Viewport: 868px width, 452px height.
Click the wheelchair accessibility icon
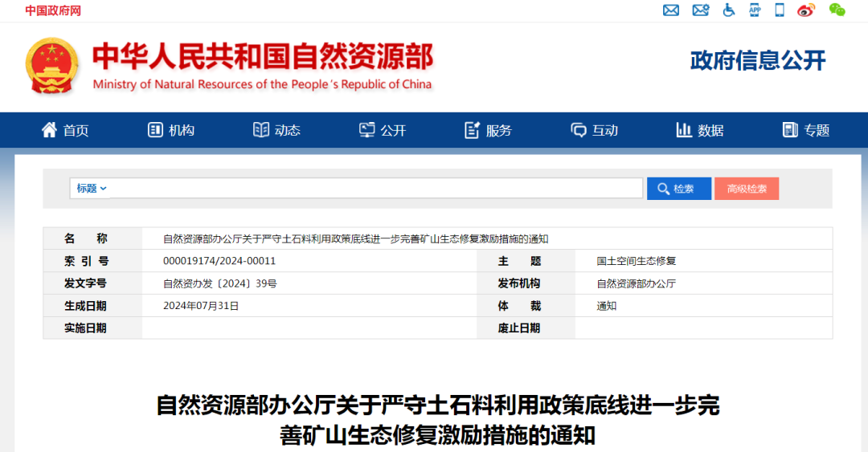(729, 10)
